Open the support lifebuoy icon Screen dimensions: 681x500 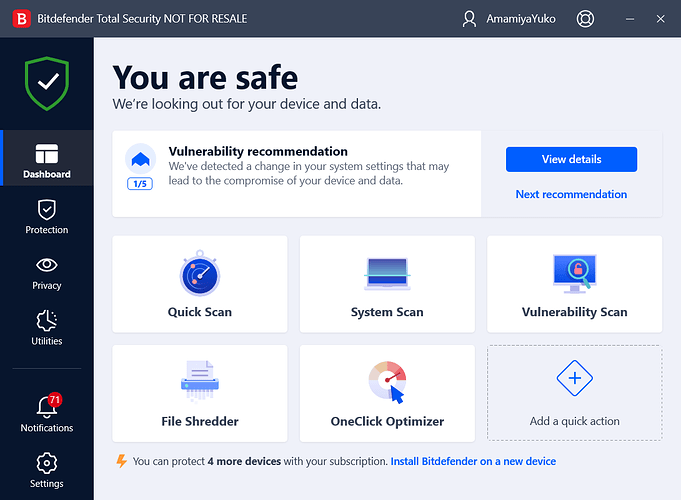(585, 19)
